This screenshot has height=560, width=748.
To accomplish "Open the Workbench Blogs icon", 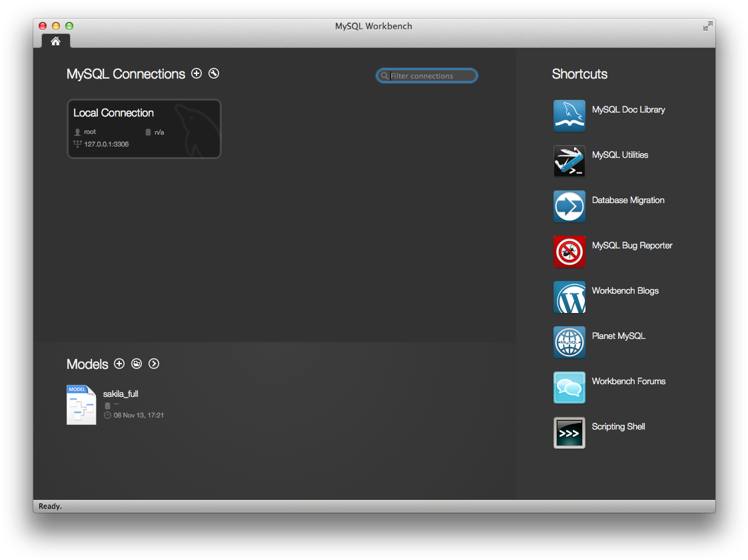I will pos(569,297).
